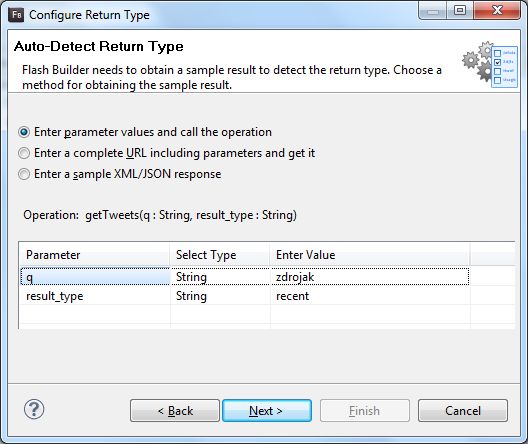This screenshot has width=528, height=444.
Task: Go to the previous step with Back
Action: [175, 411]
